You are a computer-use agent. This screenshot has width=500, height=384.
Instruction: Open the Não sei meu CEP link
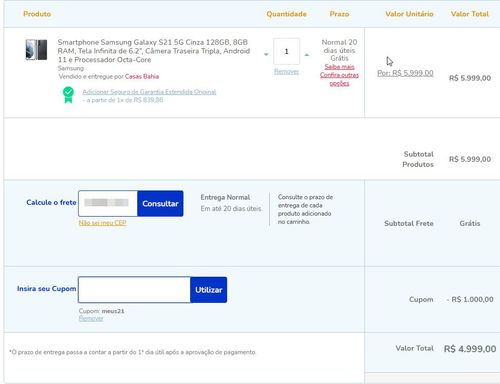click(x=102, y=223)
